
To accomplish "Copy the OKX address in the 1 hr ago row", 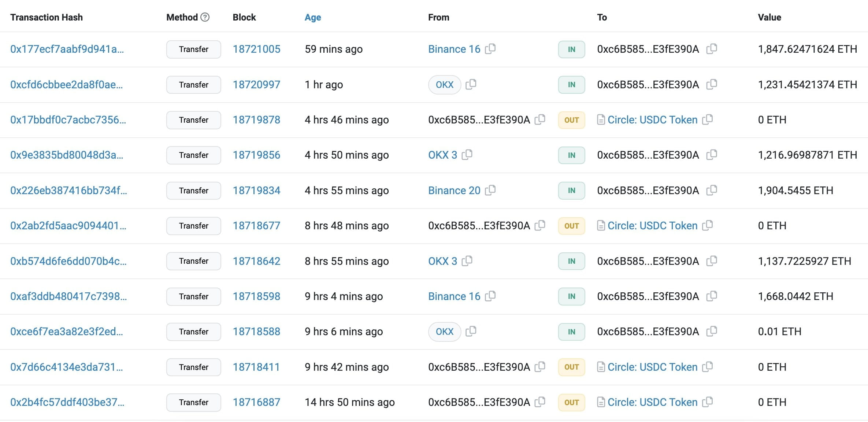I will point(471,84).
